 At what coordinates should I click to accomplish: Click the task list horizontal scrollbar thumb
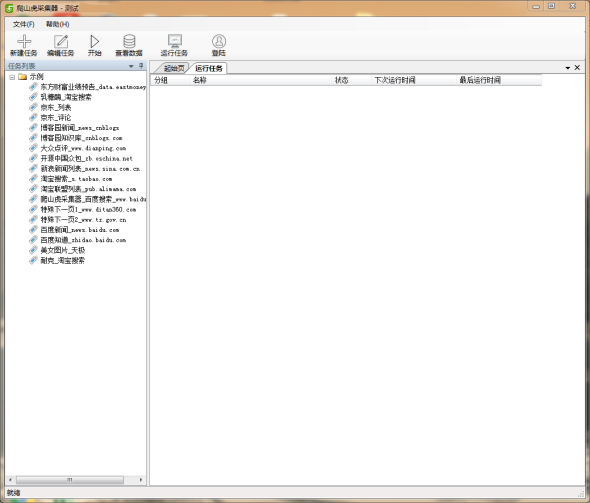70,480
